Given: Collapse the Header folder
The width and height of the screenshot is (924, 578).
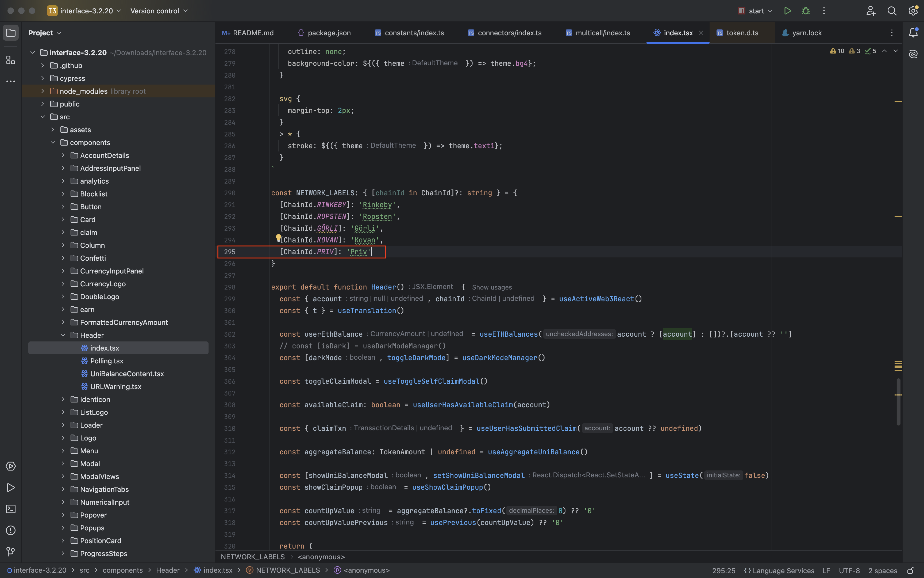Looking at the screenshot, I should (x=63, y=335).
